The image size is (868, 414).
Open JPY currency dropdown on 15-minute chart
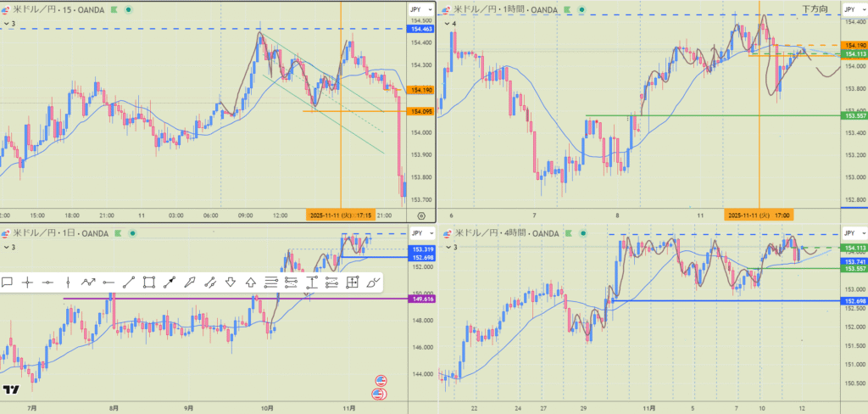pyautogui.click(x=419, y=8)
